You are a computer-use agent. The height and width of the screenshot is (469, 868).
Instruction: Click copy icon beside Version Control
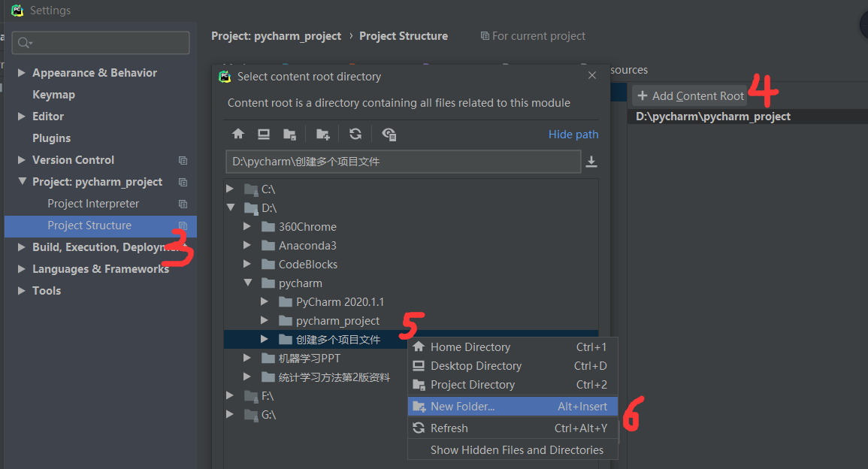point(183,160)
